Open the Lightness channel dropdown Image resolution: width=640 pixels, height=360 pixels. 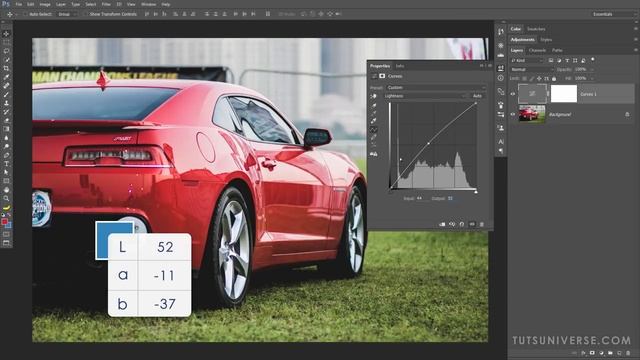[x=426, y=96]
